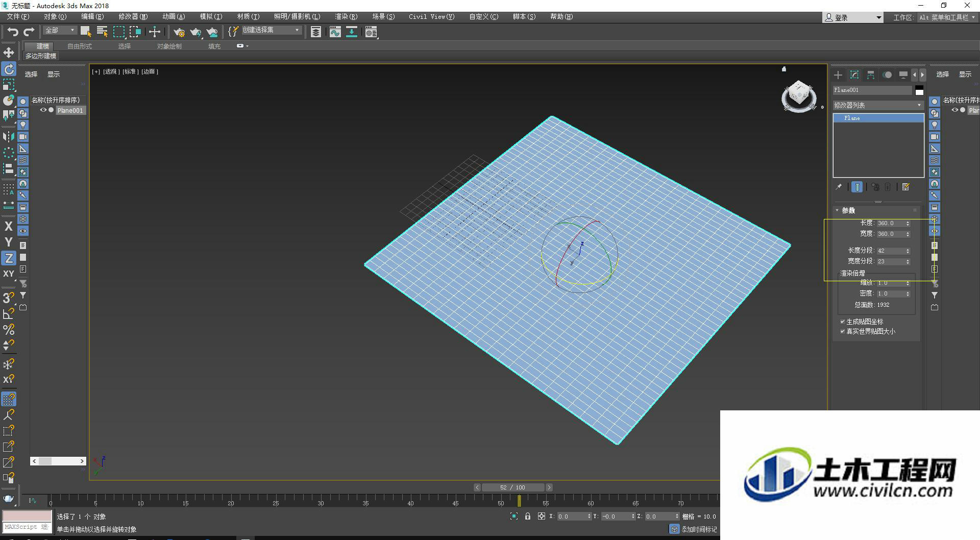Click viewport label [透视]
The height and width of the screenshot is (540, 980).
pyautogui.click(x=111, y=71)
